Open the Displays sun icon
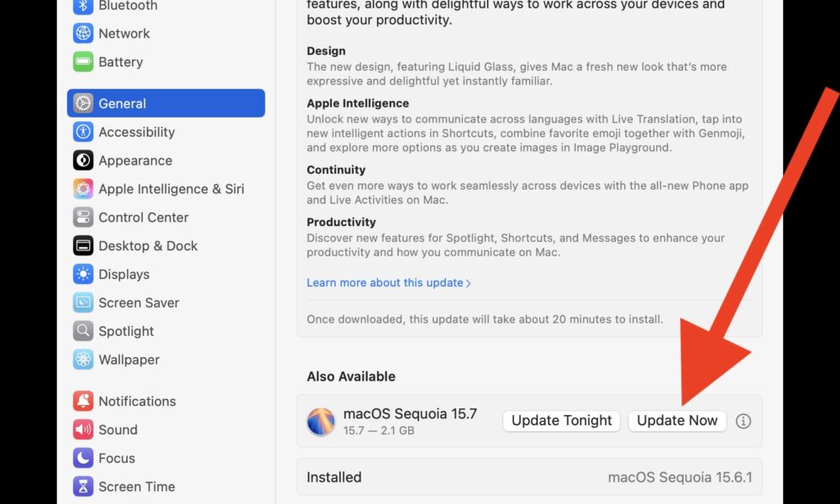 83,275
